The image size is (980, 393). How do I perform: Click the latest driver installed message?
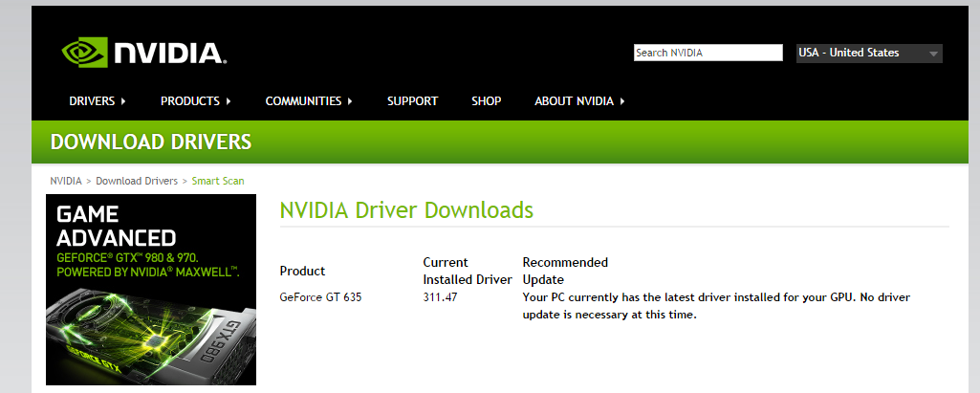[716, 306]
